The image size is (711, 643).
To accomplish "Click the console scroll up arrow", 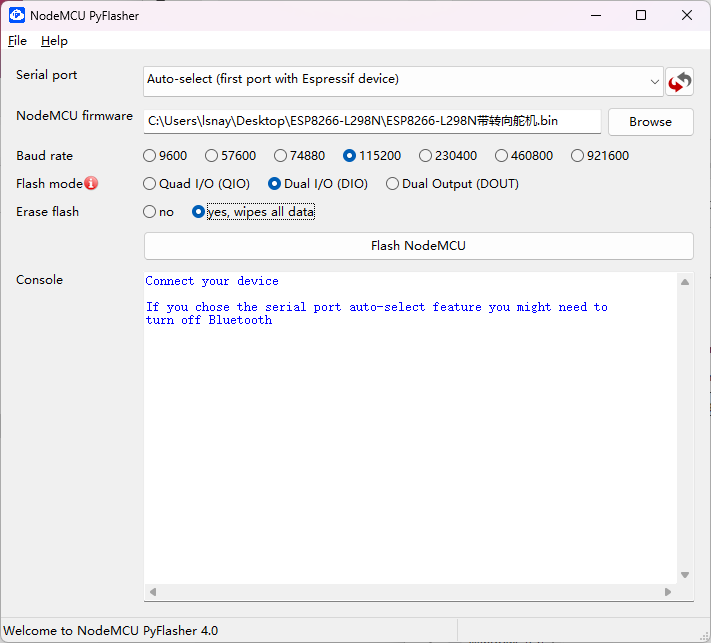I will pos(685,282).
